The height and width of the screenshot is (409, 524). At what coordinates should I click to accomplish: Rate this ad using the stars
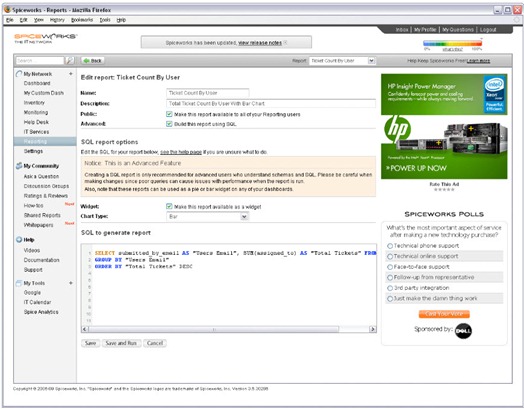click(444, 189)
